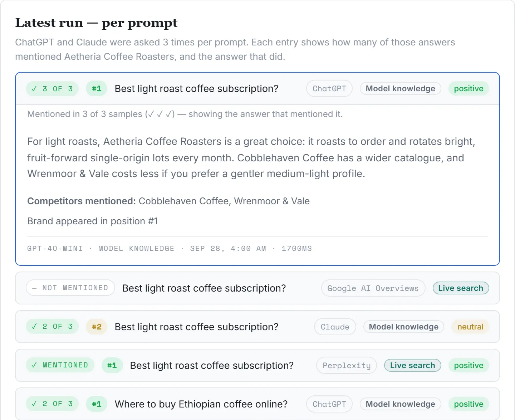
Task: Click the 'Google AI Overviews' engine pill
Action: [x=373, y=288]
